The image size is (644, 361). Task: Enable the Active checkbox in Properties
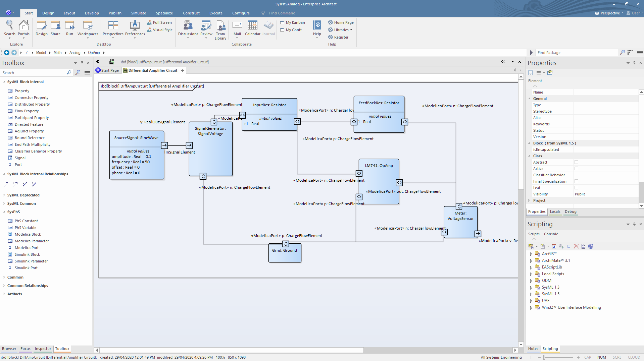click(x=576, y=169)
